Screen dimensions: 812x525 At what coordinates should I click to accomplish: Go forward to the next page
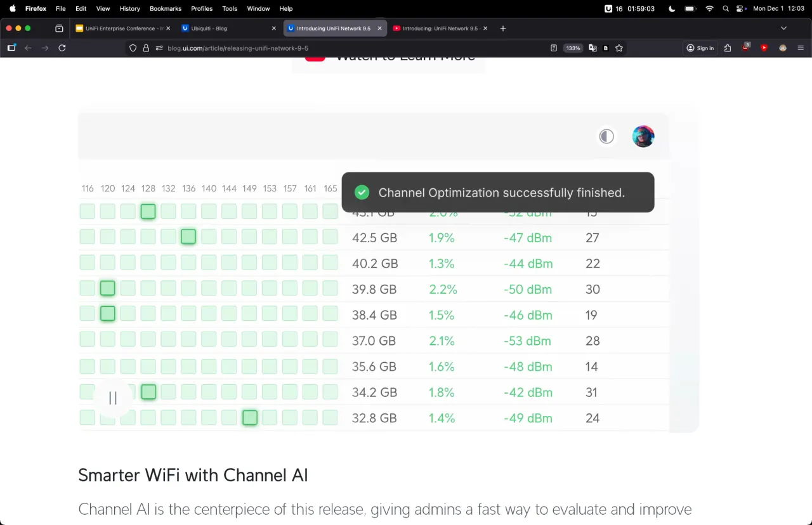45,48
